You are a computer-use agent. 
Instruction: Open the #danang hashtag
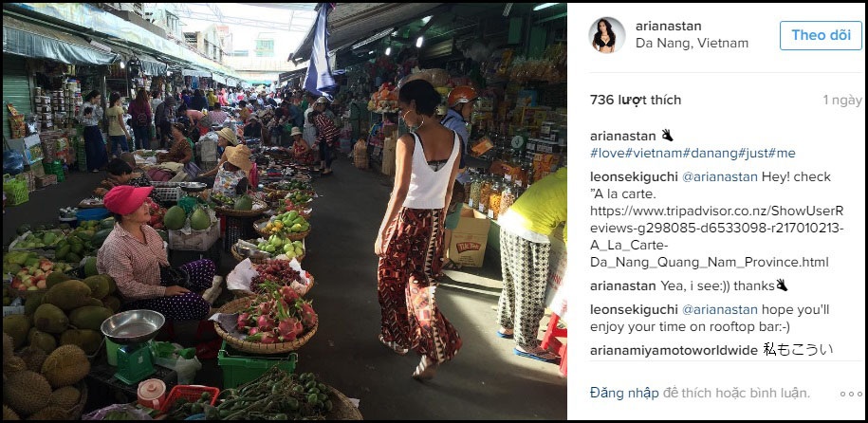(711, 153)
